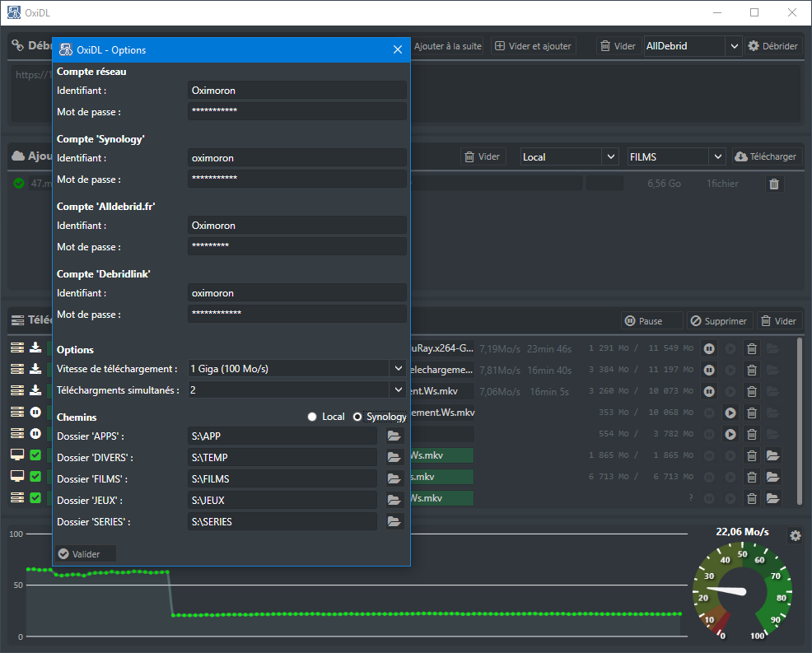This screenshot has height=653, width=812.
Task: Remove the 6,56 Go queued file
Action: pos(774,184)
